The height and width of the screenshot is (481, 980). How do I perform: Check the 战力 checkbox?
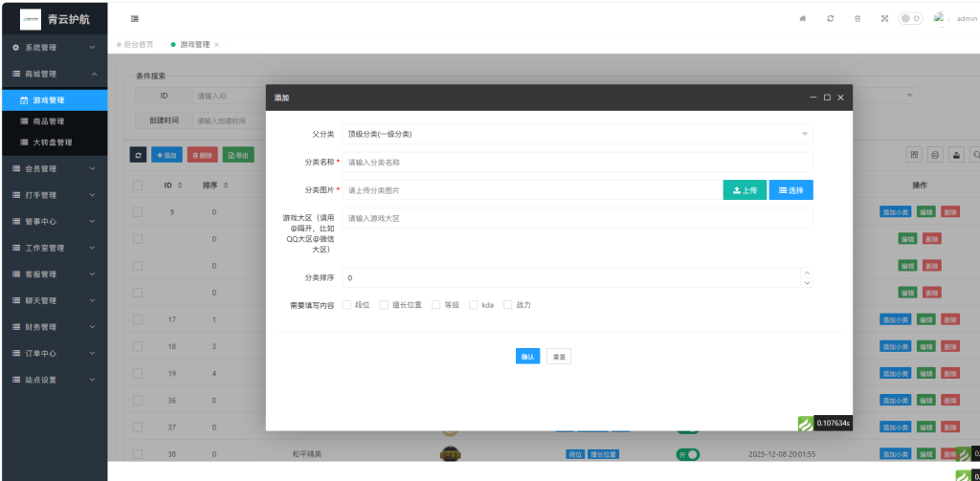coord(507,305)
